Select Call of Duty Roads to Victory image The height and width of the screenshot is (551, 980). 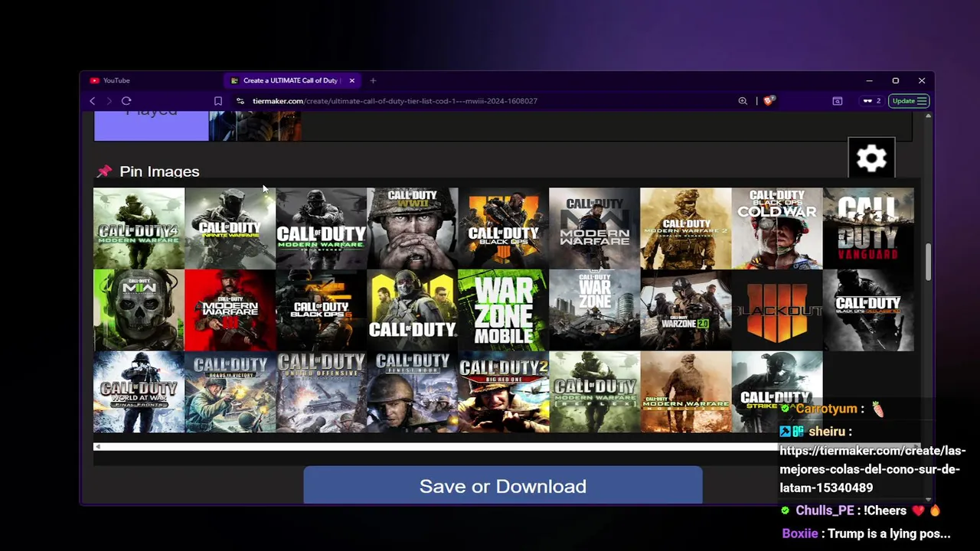230,392
